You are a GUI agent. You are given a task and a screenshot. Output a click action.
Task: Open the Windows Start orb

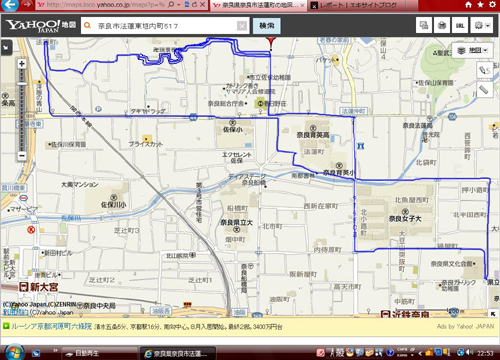[x=14, y=352]
